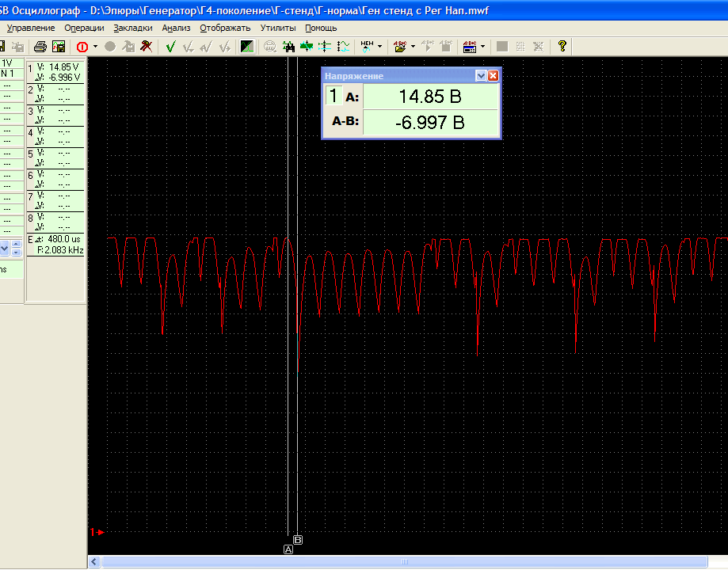Screen dimensions: 728x570
Task: Click the dotted grid square toolbar icon
Action: click(x=520, y=47)
